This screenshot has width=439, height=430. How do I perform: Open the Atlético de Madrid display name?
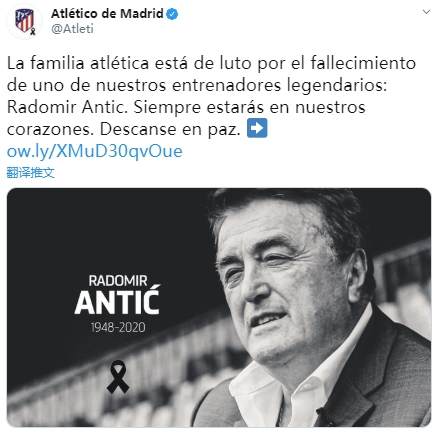point(107,14)
